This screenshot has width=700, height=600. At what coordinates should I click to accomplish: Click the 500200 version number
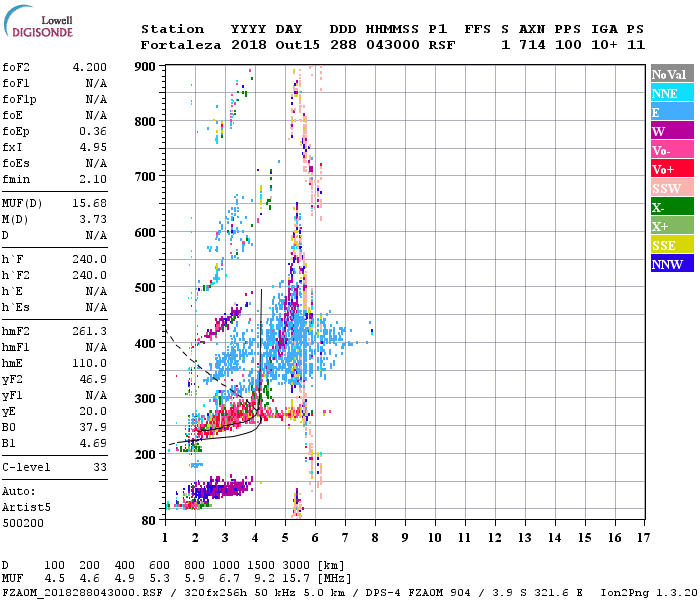(23, 523)
